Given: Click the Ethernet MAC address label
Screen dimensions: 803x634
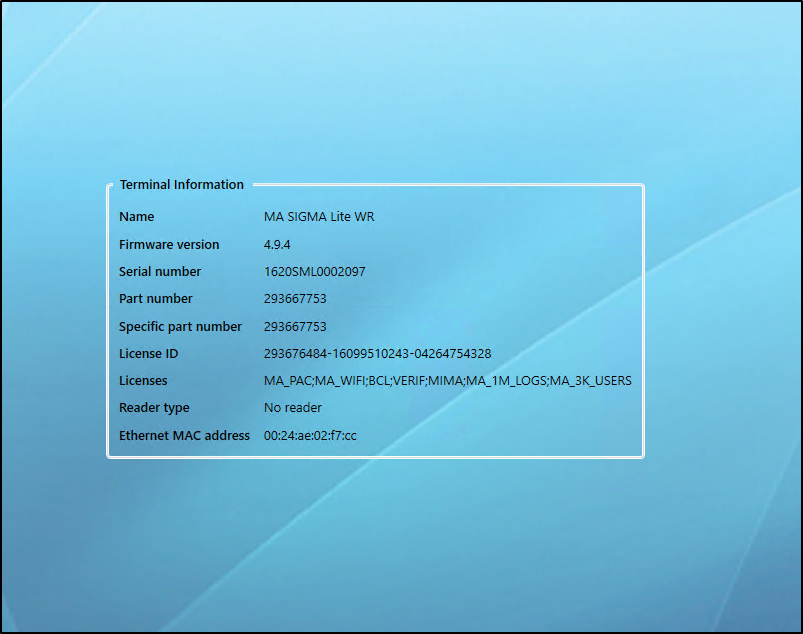Looking at the screenshot, I should click(x=184, y=435).
